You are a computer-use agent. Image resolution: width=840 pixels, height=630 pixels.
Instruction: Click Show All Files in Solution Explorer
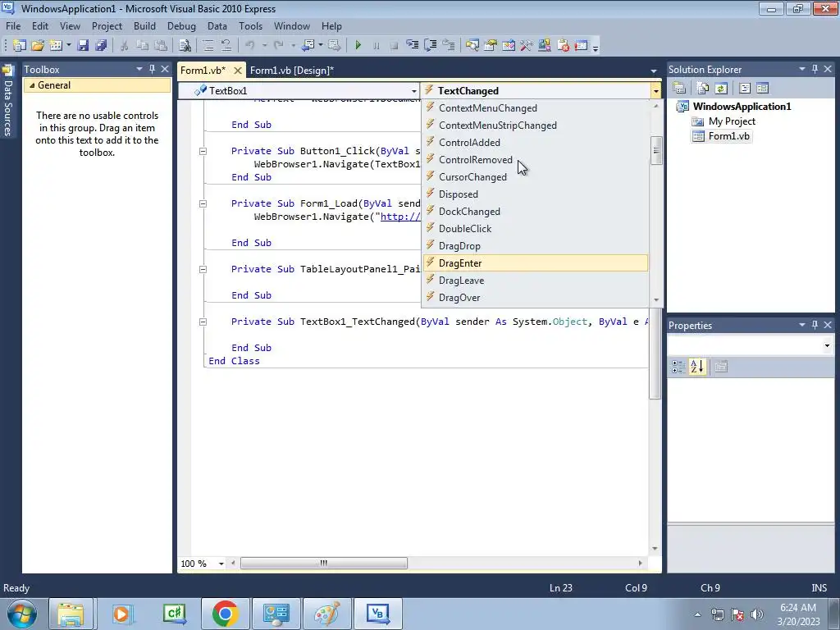(703, 88)
